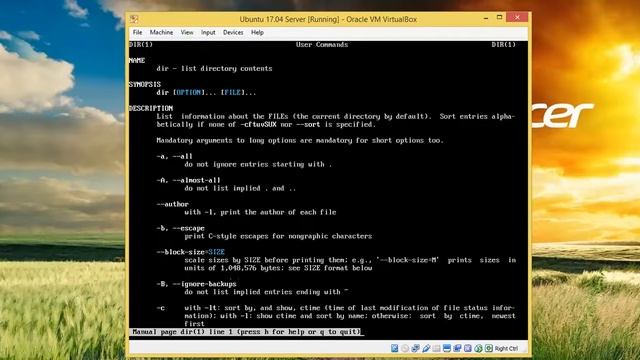Click the keyboard capture arrow icon
The image size is (640, 360).
coord(489,348)
